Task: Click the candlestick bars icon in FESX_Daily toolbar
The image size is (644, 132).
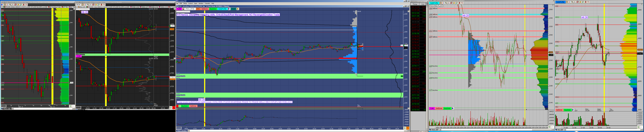Action: (7, 5)
